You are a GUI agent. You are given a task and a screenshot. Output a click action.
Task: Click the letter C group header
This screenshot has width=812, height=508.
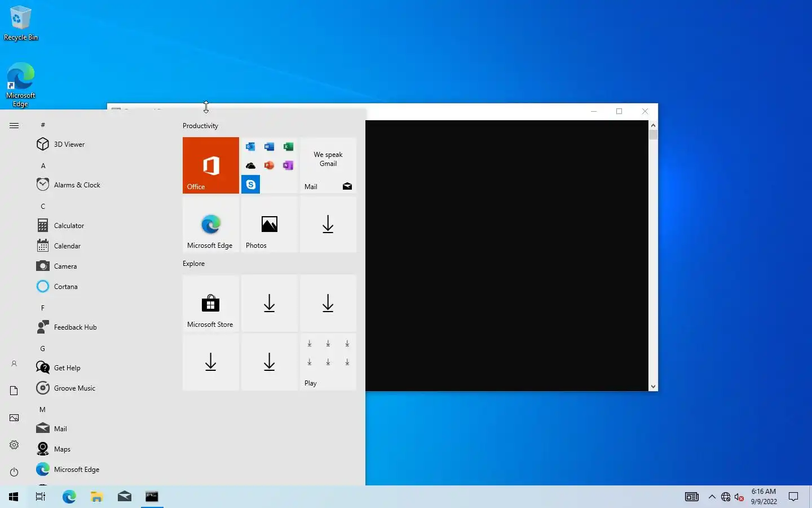tap(43, 206)
